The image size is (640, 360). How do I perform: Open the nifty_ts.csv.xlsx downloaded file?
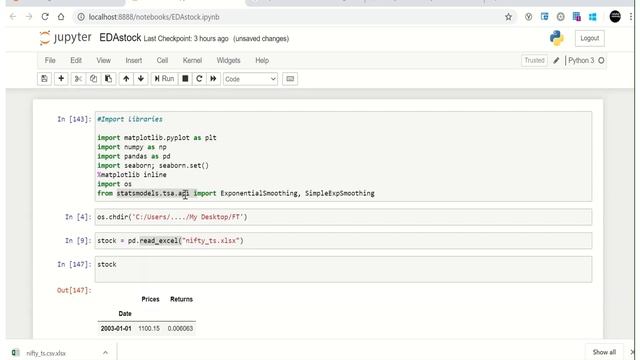point(46,353)
